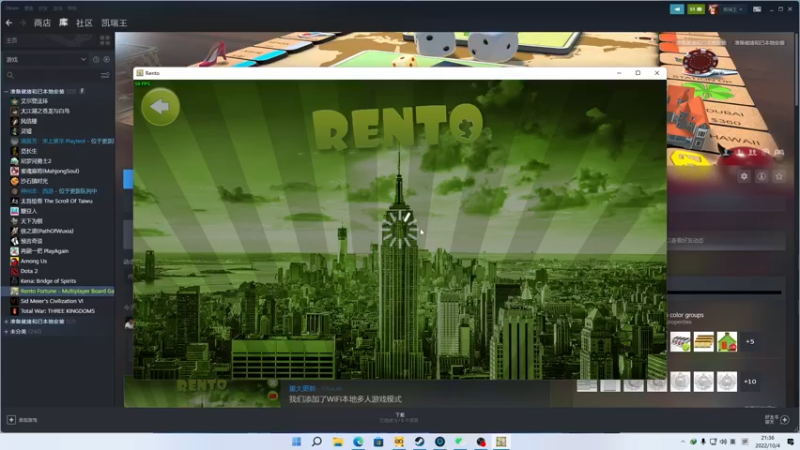Click the round green back arrow in Rento
The width and height of the screenshot is (800, 450).
point(160,107)
